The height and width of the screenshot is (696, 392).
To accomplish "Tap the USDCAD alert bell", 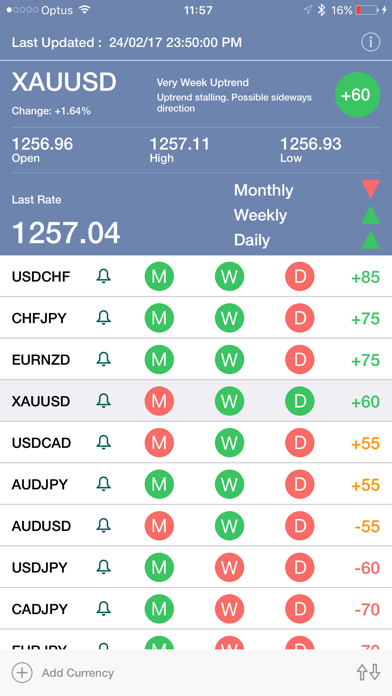I will point(103,443).
